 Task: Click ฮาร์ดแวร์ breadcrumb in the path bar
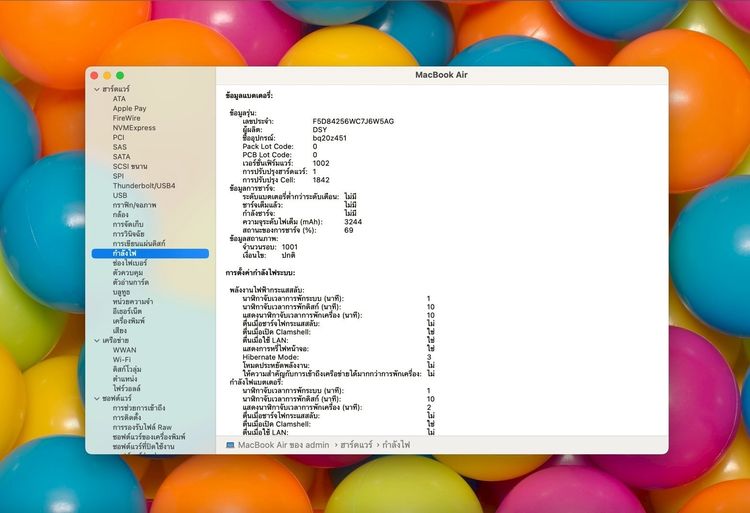click(x=361, y=445)
